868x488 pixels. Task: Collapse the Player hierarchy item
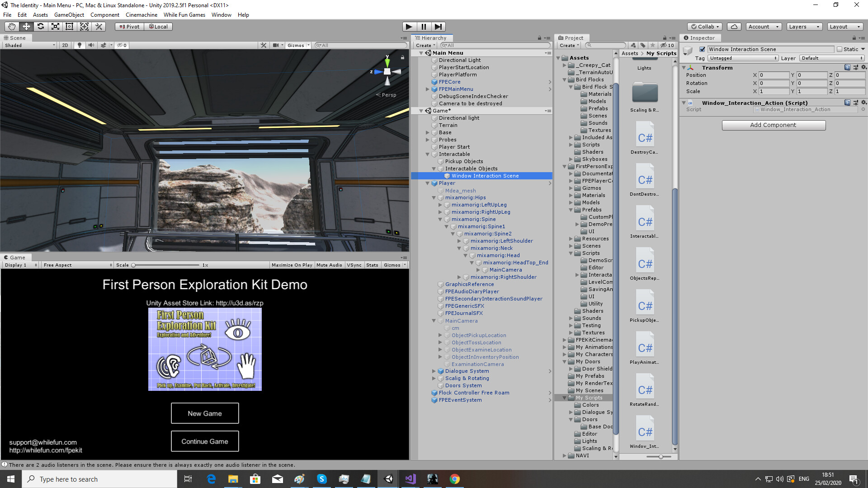point(428,183)
